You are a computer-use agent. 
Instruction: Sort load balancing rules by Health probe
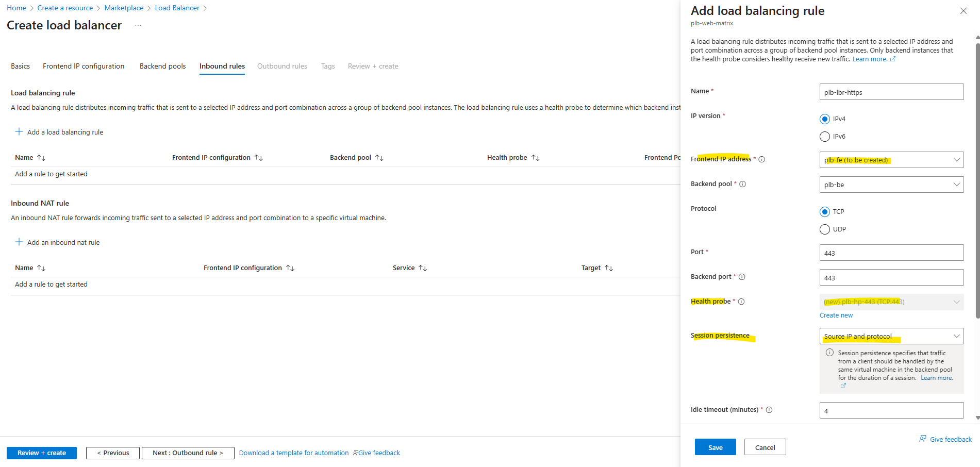coord(536,158)
